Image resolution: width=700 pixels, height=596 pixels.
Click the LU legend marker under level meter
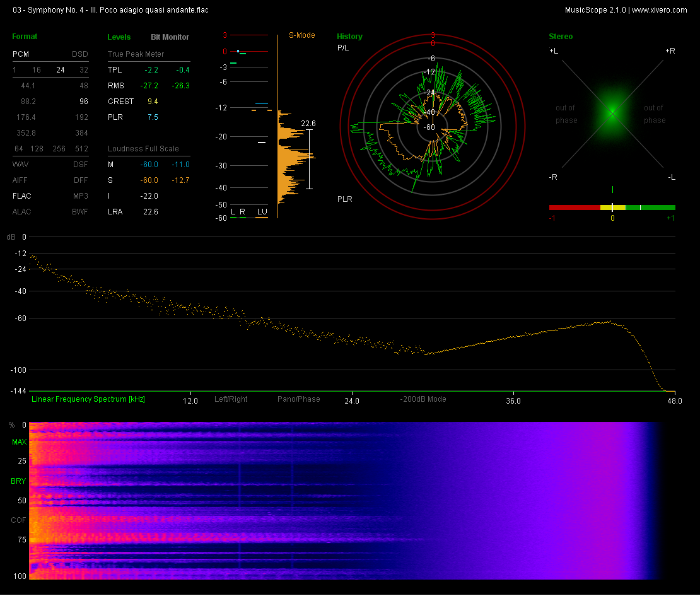coord(262,211)
